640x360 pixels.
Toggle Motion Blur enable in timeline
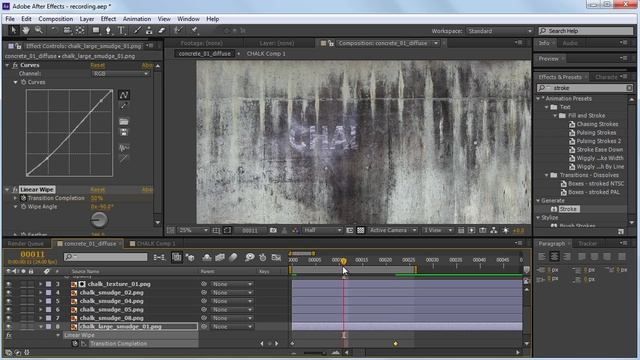click(233, 257)
